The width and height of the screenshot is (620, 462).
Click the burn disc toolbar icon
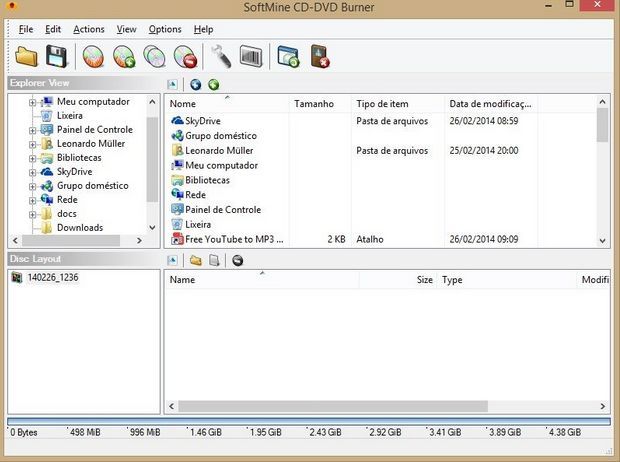click(x=93, y=57)
